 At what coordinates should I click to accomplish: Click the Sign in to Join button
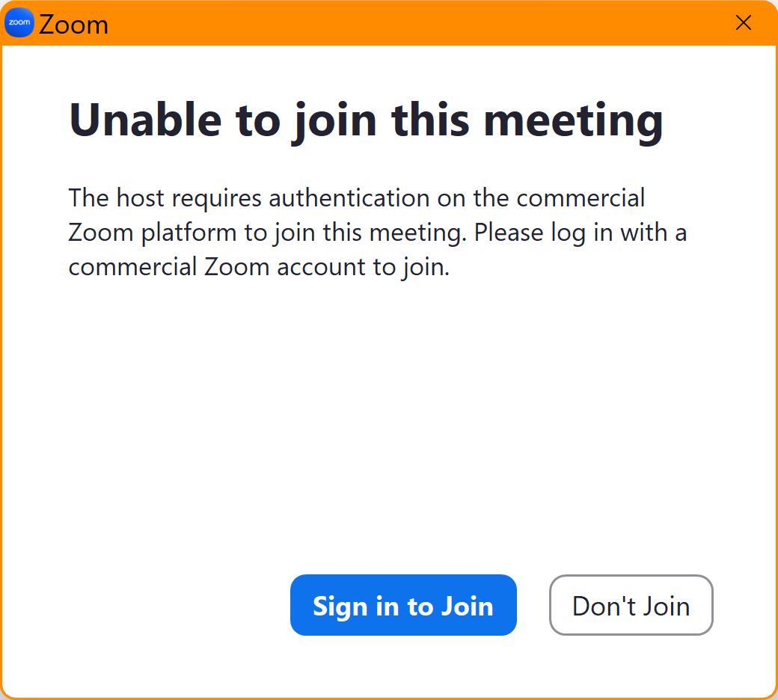click(403, 605)
